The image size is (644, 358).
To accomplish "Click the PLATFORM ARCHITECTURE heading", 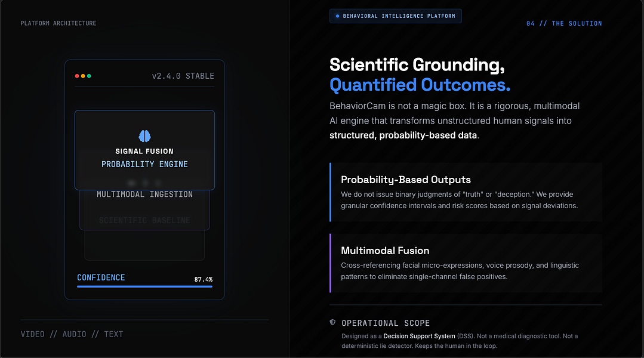I will [58, 23].
